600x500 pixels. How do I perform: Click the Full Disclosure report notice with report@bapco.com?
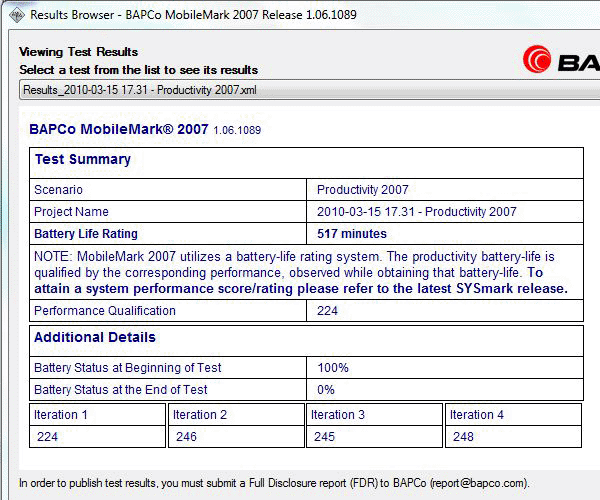[x=274, y=483]
